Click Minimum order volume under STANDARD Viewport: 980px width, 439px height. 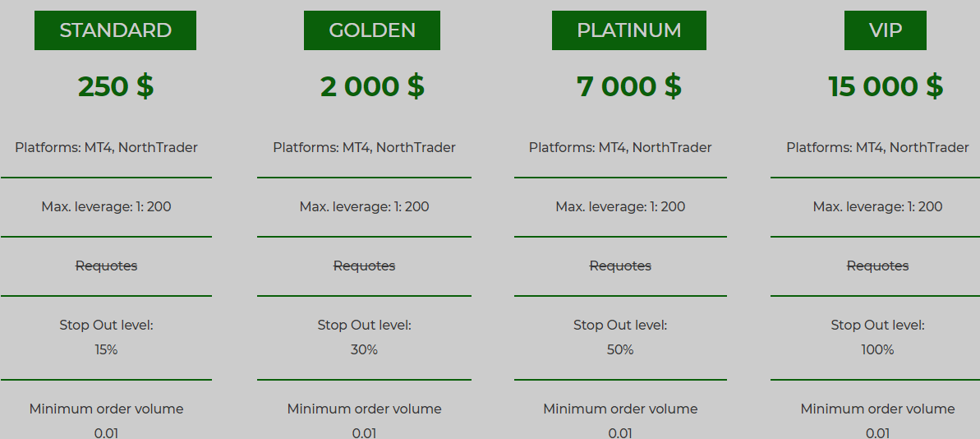106,409
